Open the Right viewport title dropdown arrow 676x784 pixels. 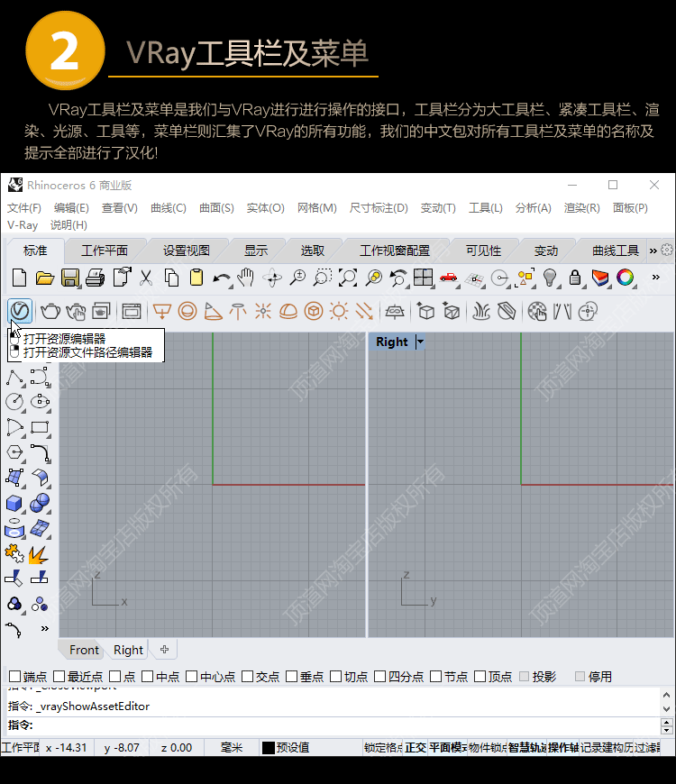click(x=421, y=342)
